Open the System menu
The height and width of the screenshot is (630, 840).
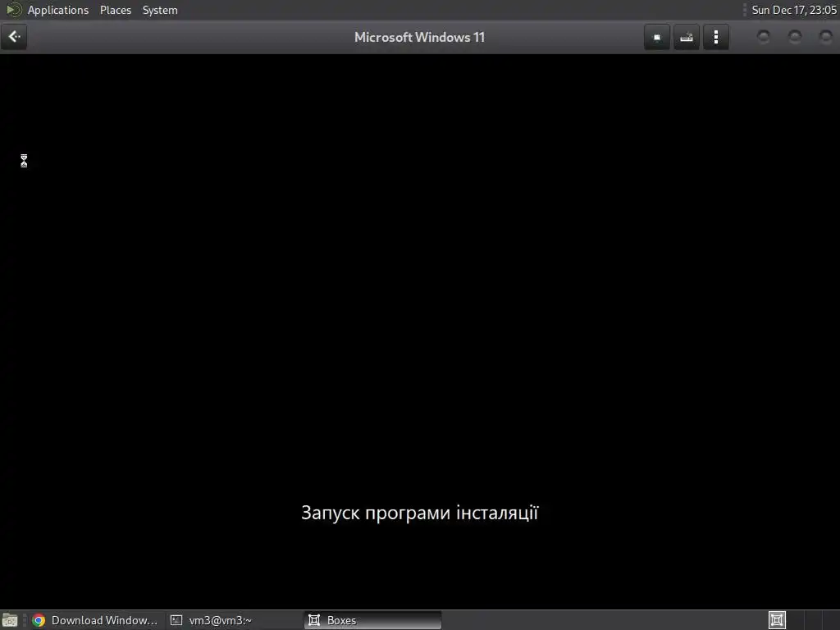click(x=160, y=10)
